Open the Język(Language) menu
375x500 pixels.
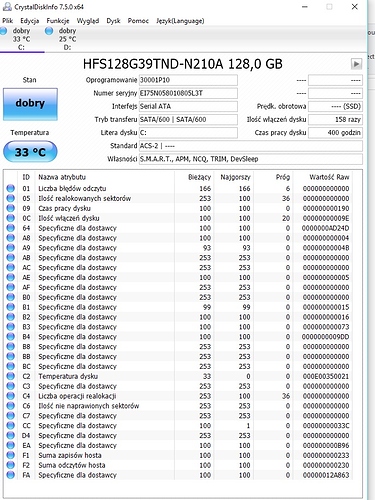(x=180, y=21)
